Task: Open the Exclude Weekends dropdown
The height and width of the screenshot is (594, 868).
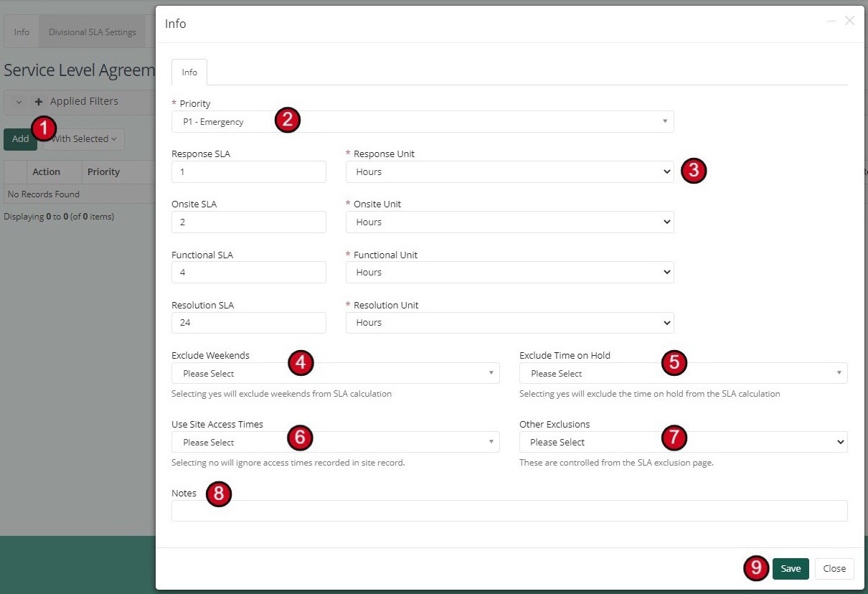Action: [x=335, y=373]
